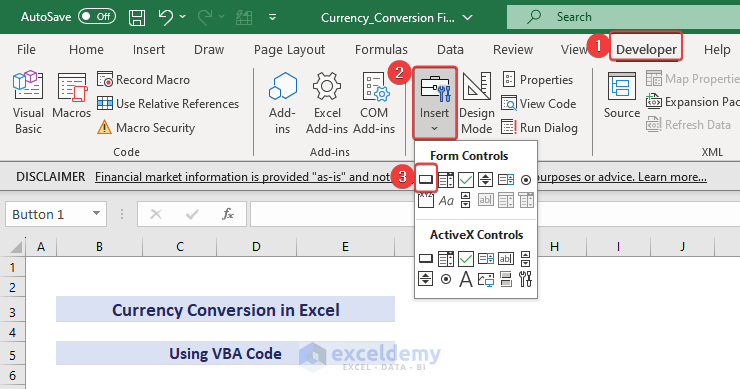
Task: Open the Visual Basic editor
Action: tap(28, 103)
